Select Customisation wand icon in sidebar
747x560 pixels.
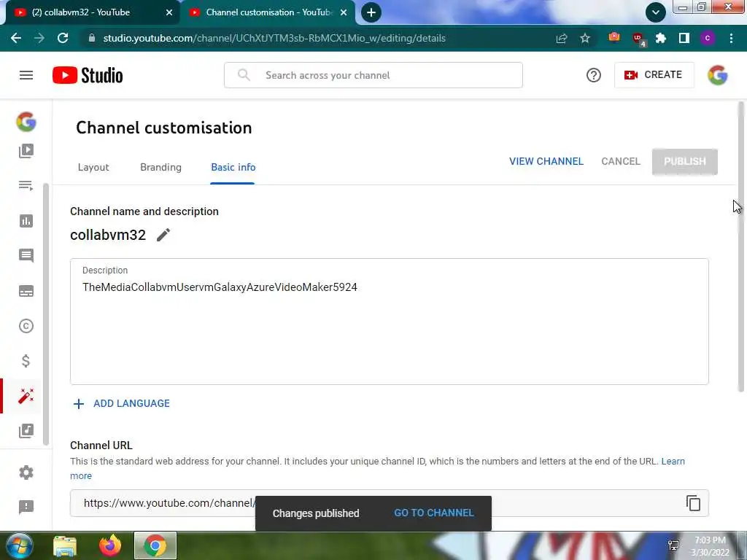(x=26, y=396)
